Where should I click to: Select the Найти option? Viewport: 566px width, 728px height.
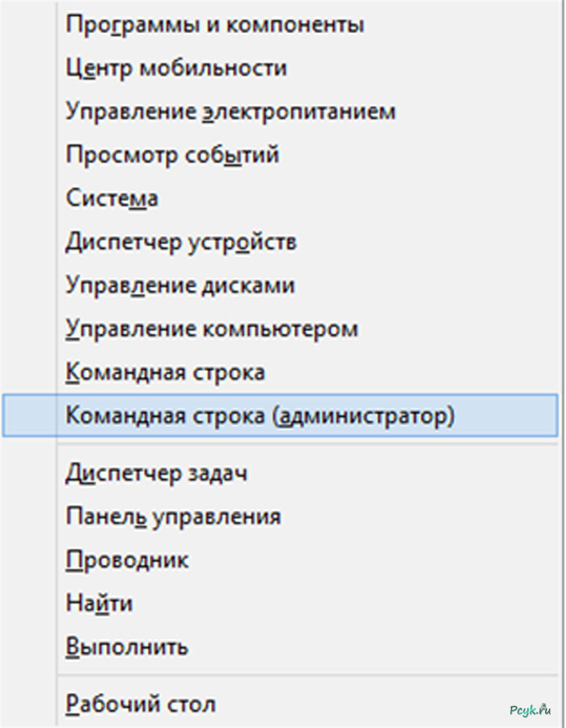(x=100, y=602)
